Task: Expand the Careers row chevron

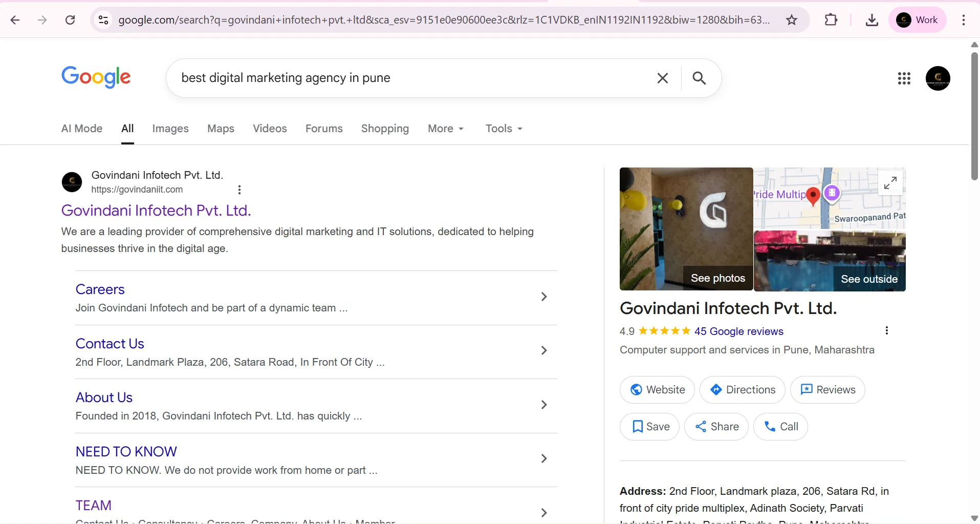Action: pyautogui.click(x=544, y=297)
